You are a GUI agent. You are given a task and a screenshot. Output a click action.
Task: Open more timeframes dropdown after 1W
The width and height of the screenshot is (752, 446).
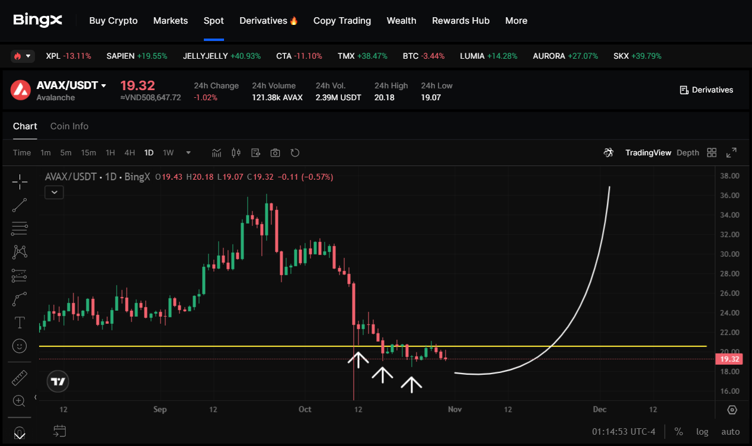[x=188, y=153]
